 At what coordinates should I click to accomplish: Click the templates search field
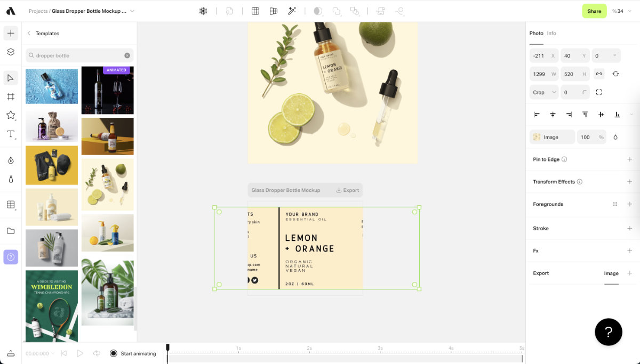79,55
